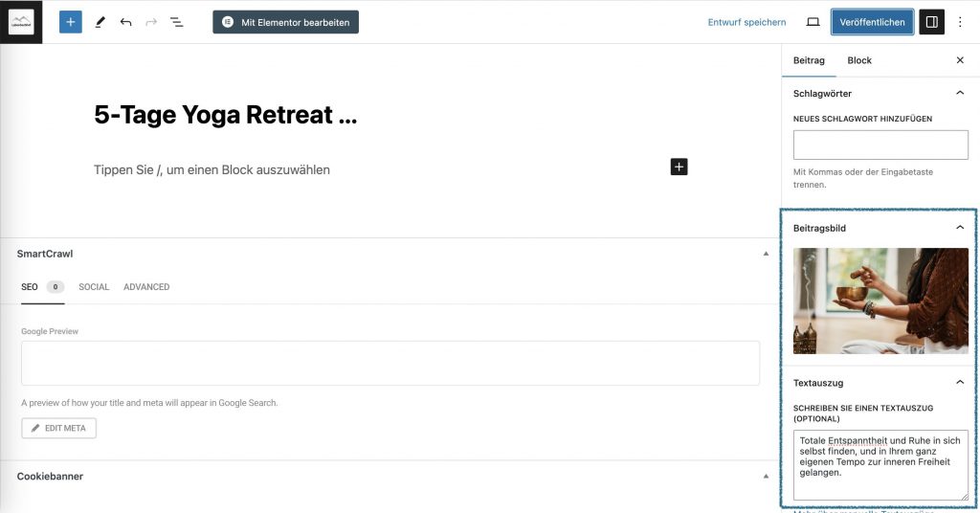
Task: Close the settings sidebar panel
Action: click(x=960, y=60)
